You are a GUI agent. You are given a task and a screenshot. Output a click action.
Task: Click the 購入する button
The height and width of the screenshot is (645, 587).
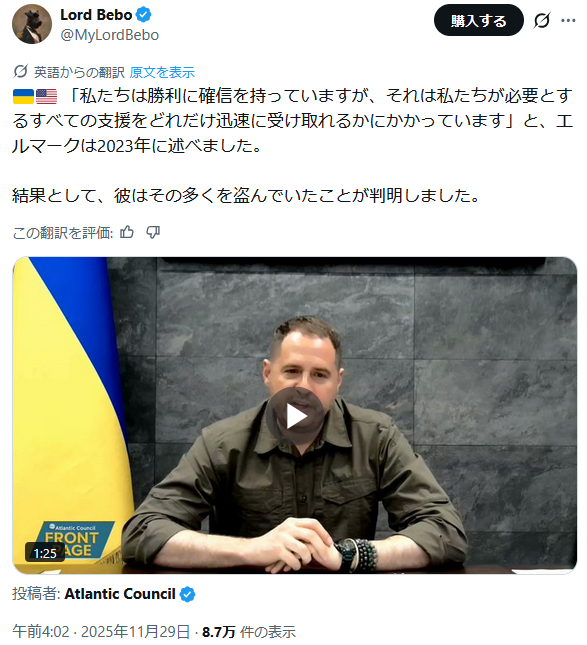click(478, 20)
